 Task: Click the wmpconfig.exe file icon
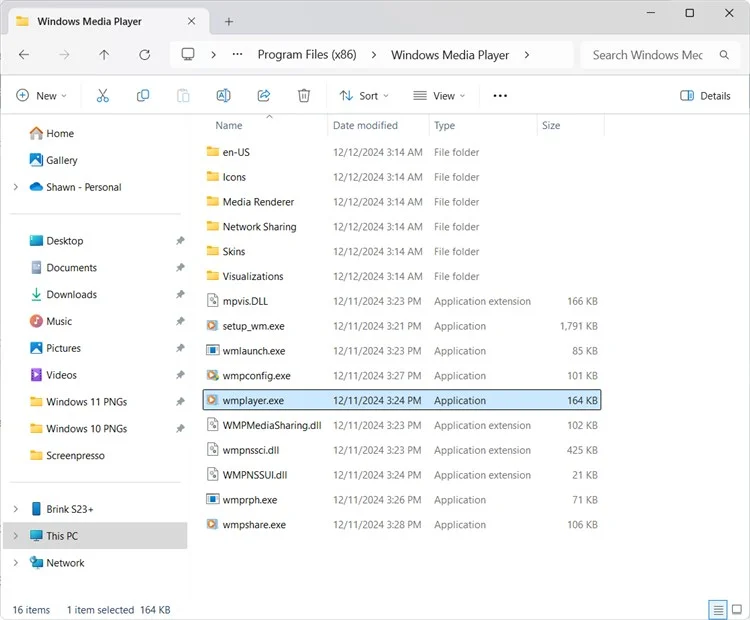212,375
